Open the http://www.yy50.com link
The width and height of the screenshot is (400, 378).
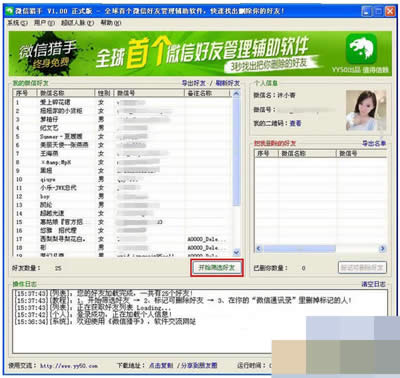(69, 366)
